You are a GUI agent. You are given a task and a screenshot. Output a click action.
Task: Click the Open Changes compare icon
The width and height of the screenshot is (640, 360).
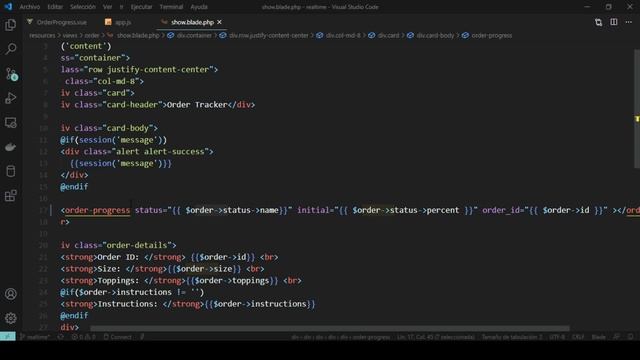(598, 22)
